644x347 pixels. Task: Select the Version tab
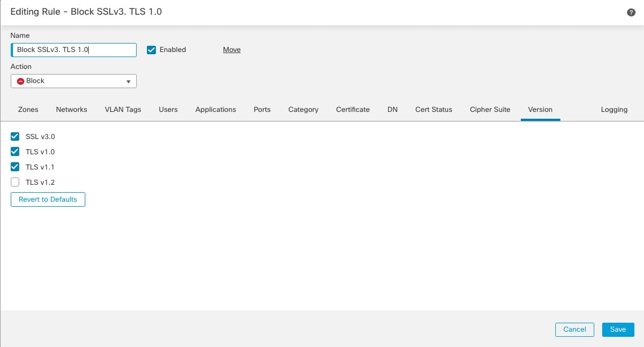(540, 109)
